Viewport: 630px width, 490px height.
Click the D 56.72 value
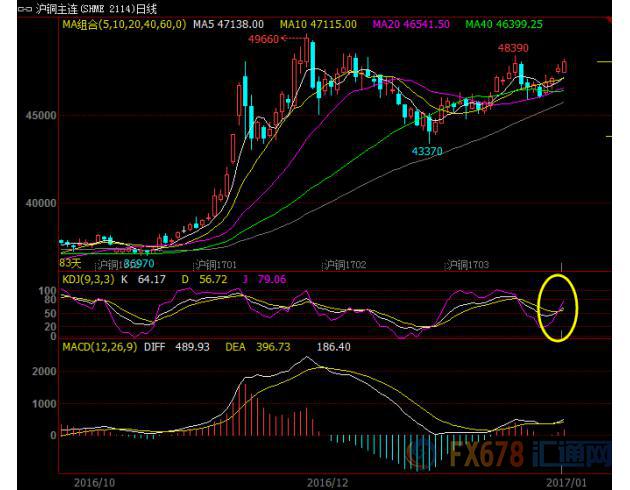tap(205, 280)
